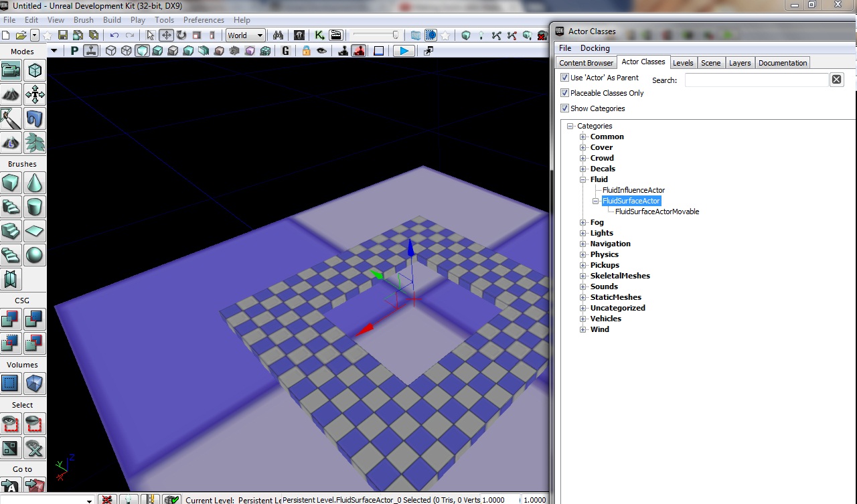Switch to the Content Browser tab

point(586,63)
